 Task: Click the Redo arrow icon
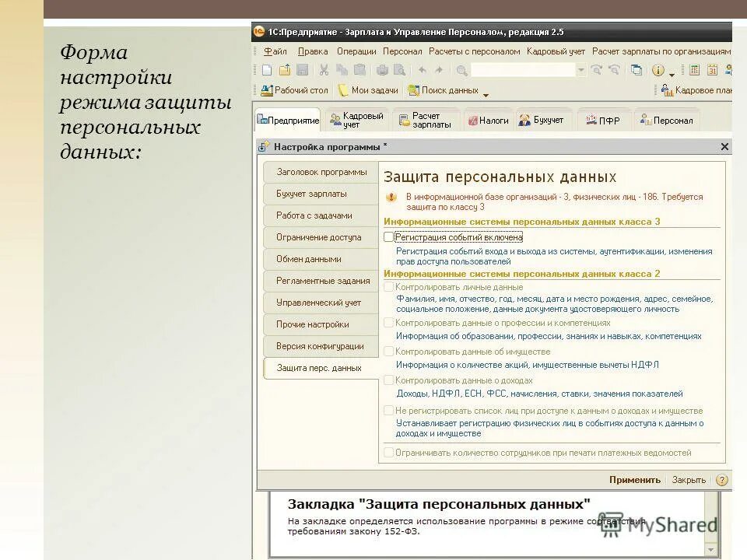tap(439, 71)
